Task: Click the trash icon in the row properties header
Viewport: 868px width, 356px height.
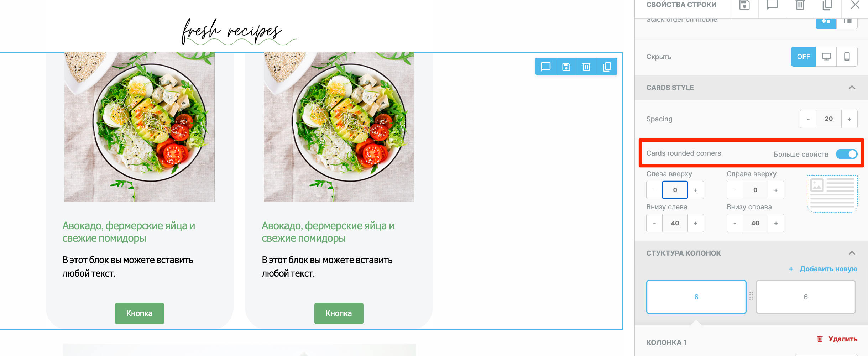Action: point(800,5)
